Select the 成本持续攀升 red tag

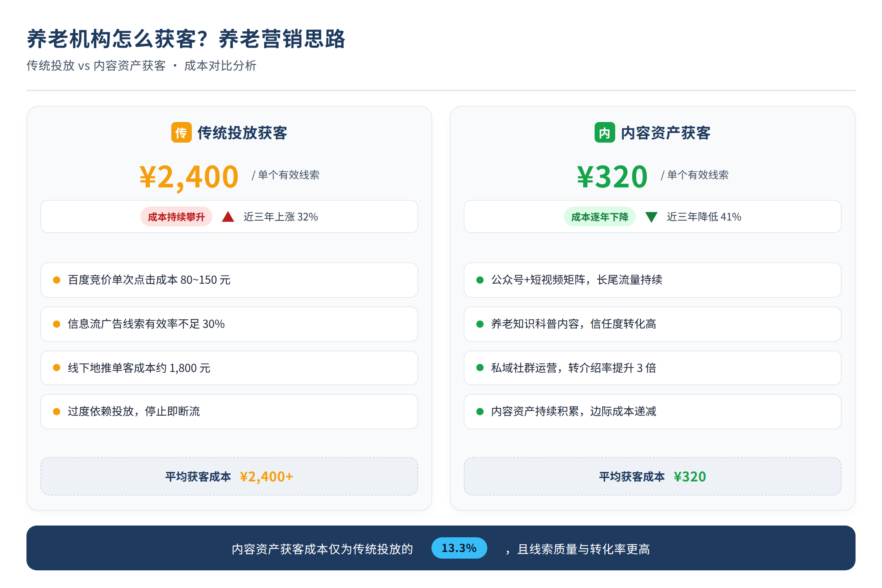pyautogui.click(x=176, y=217)
